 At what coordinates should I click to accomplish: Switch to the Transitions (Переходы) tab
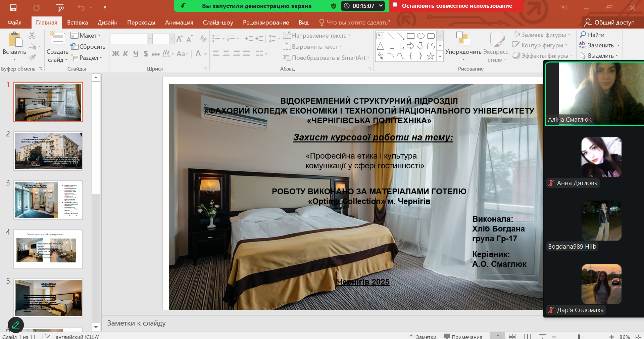(141, 23)
